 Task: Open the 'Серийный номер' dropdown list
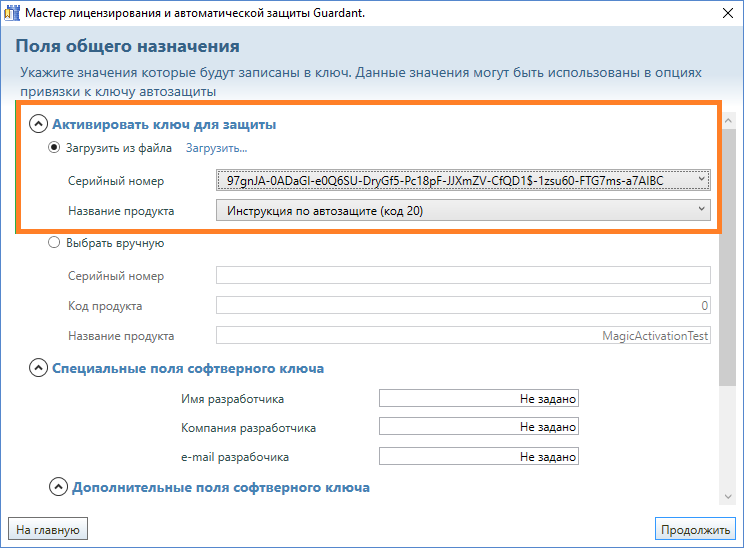point(463,180)
